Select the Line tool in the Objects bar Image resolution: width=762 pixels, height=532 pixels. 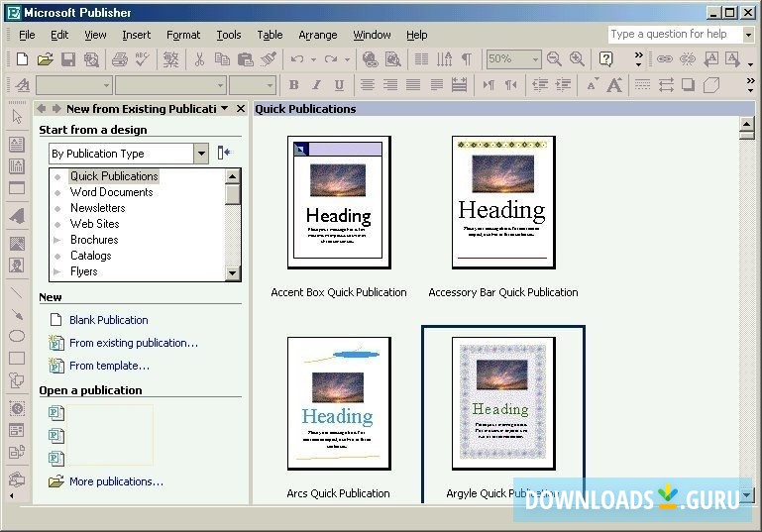tap(17, 292)
